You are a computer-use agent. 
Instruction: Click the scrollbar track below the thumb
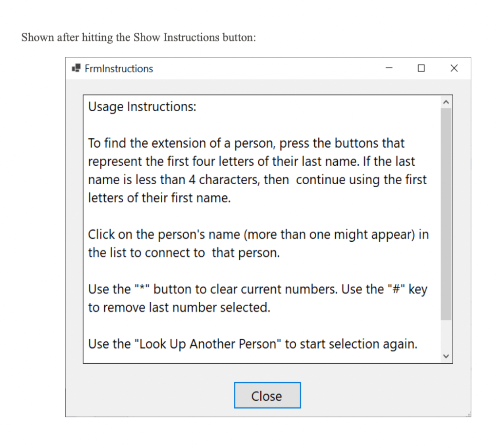click(446, 336)
